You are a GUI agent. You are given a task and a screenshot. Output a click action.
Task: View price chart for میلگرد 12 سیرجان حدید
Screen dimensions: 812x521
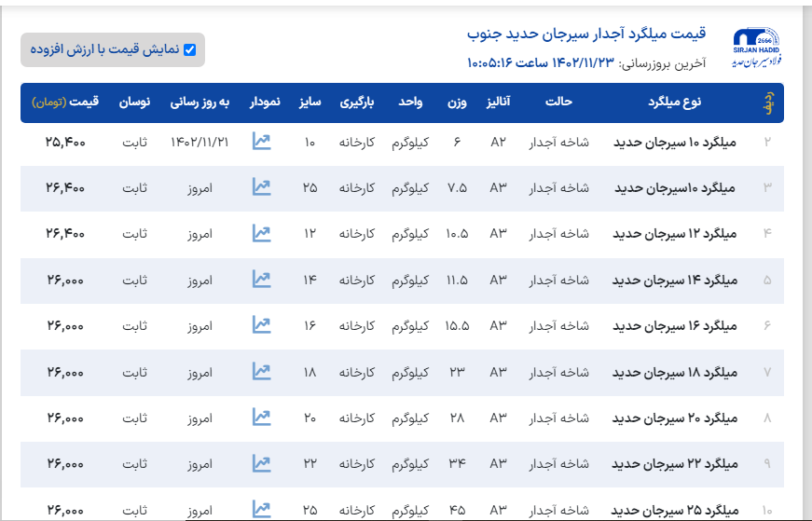pos(261,233)
